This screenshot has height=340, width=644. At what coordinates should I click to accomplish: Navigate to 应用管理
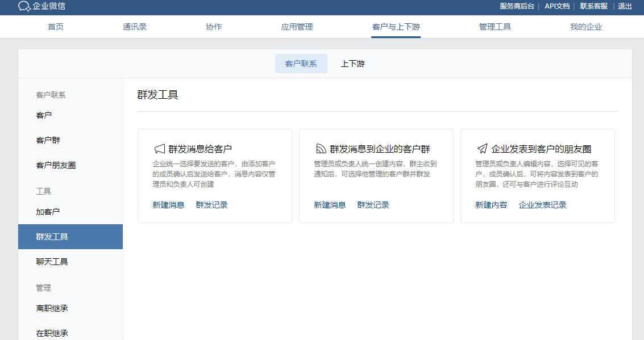click(296, 26)
